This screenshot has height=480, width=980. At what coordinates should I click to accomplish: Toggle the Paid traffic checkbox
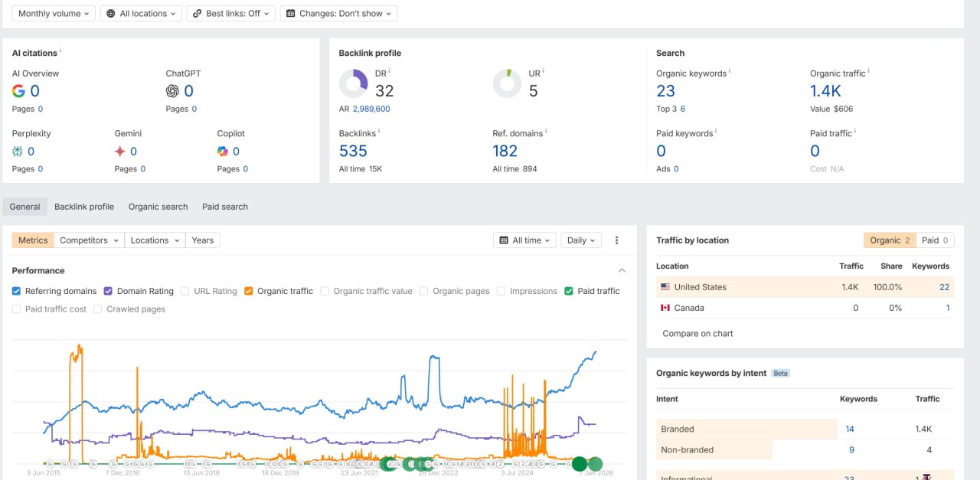569,291
